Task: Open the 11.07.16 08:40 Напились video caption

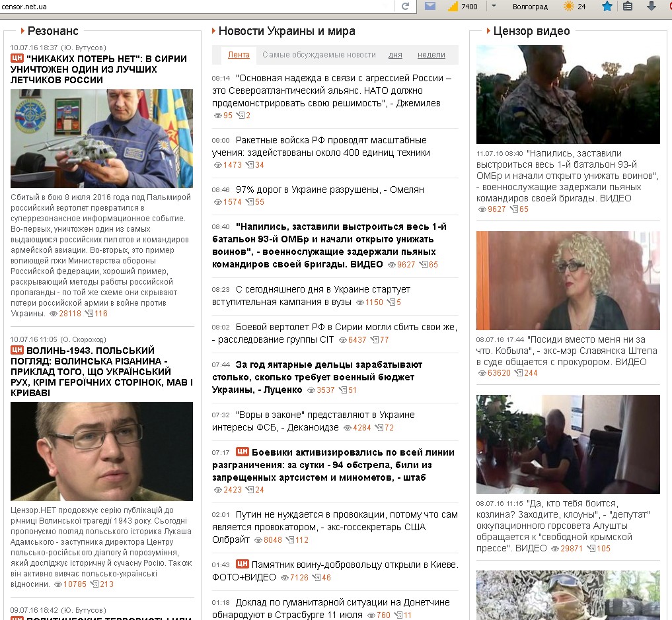Action: 566,176
